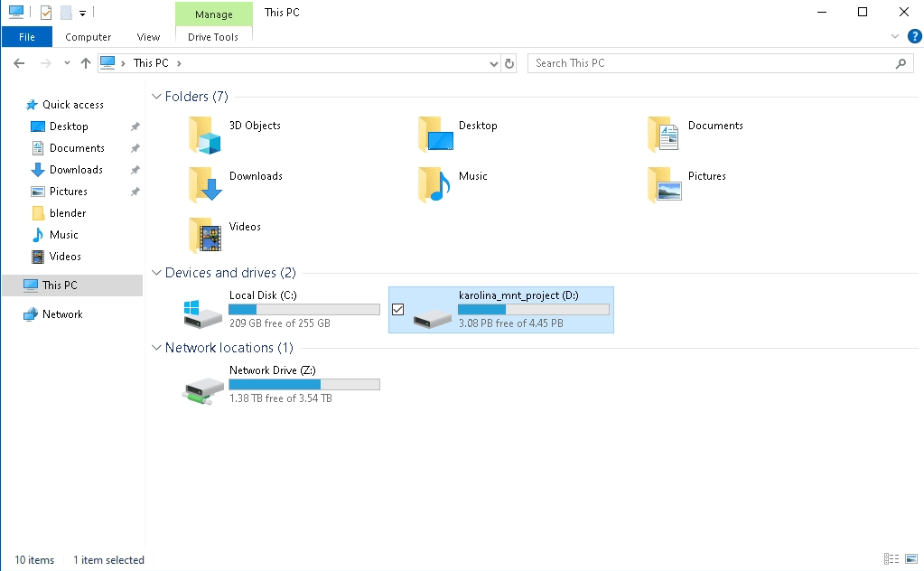Click the Local Disk (C:) drive icon
This screenshot has width=924, height=571.
click(203, 313)
